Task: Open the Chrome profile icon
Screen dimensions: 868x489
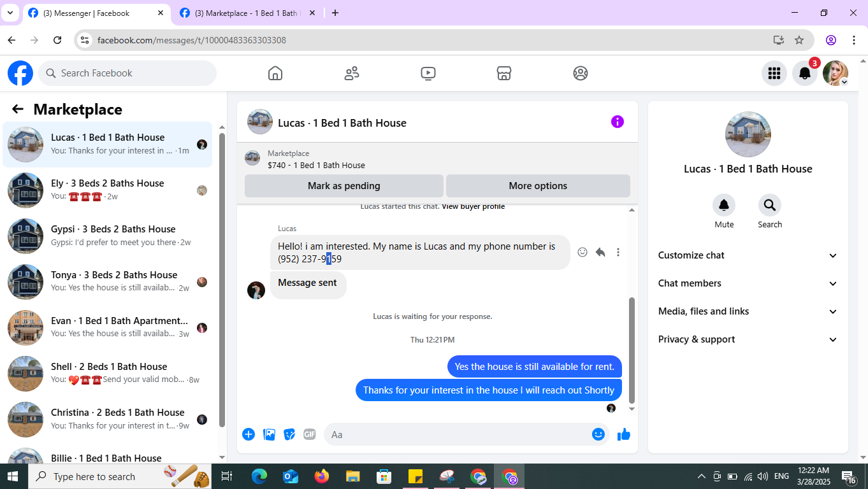Action: tap(831, 40)
